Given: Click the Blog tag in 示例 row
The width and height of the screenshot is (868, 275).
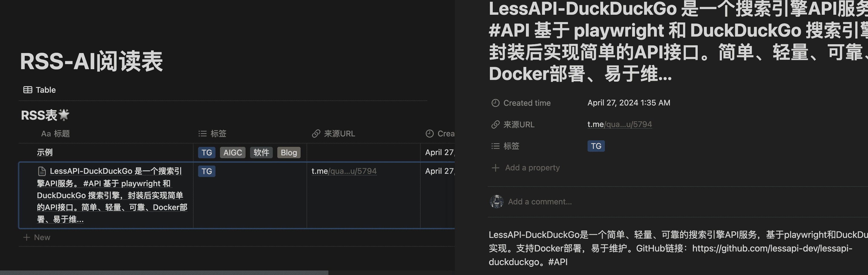Looking at the screenshot, I should coord(289,153).
